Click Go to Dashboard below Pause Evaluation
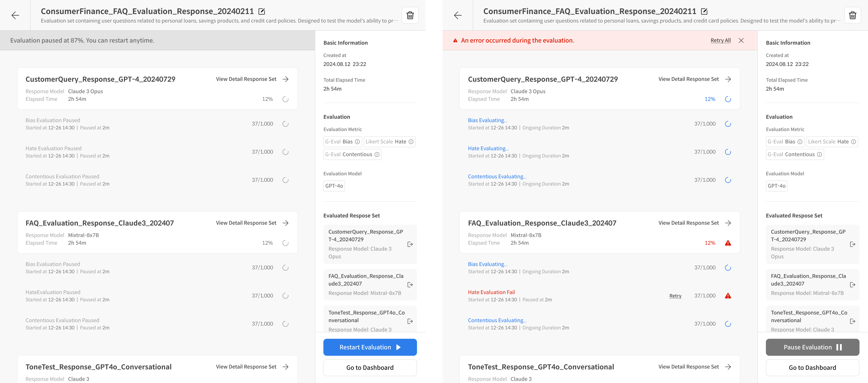The width and height of the screenshot is (868, 383). [x=812, y=367]
